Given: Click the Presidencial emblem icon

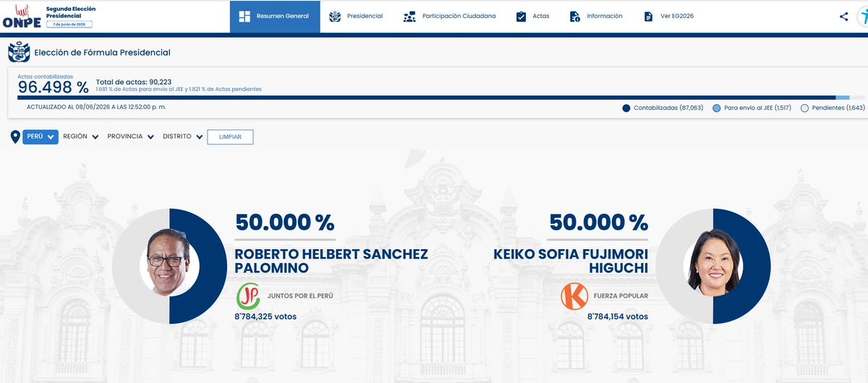Looking at the screenshot, I should pos(334,16).
